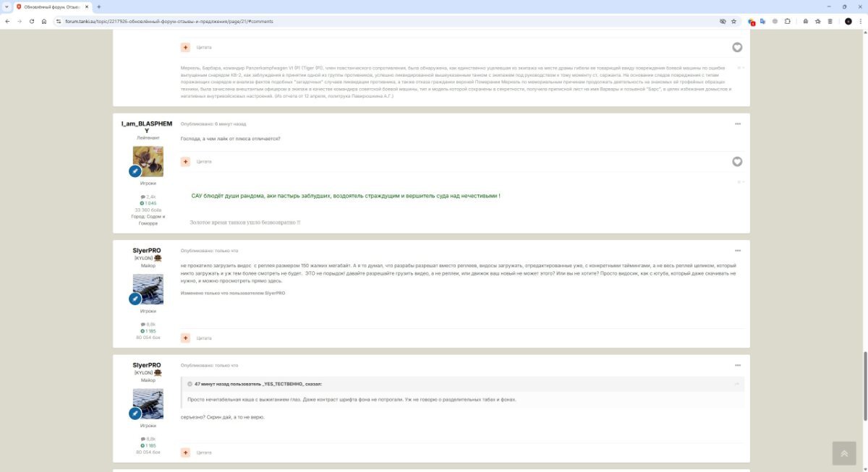Viewport: 868px width, 472px height.
Task: Open I_am_BLASPHEMY's profile via username
Action: 147,127
